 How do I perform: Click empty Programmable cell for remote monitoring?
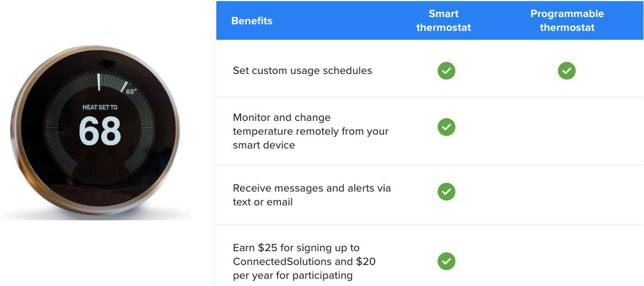(567, 131)
